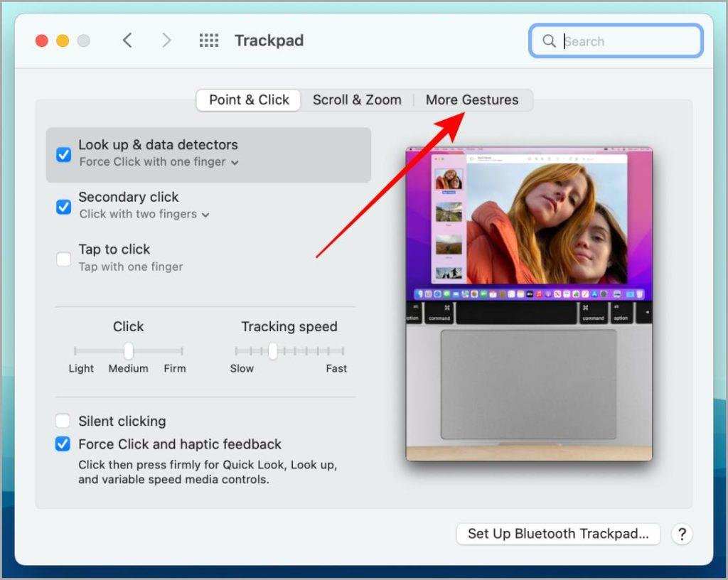The width and height of the screenshot is (728, 580).
Task: Click Set Up Bluetooth Trackpad button
Action: tap(559, 534)
